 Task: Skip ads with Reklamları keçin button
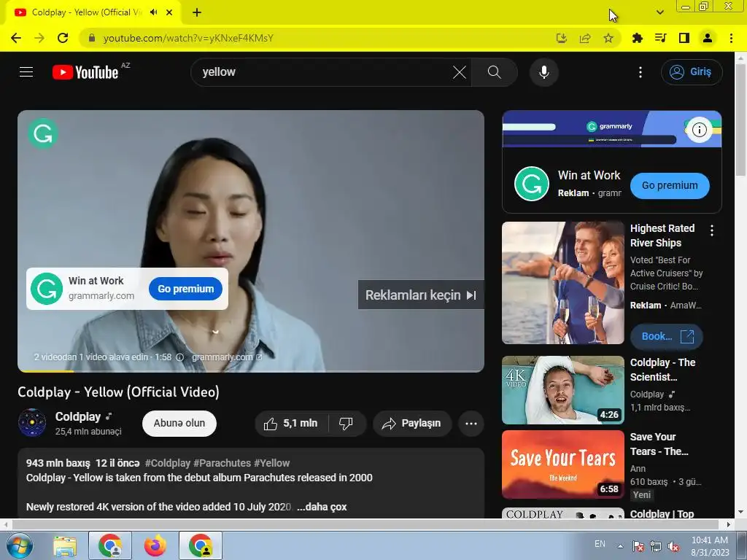coord(421,295)
